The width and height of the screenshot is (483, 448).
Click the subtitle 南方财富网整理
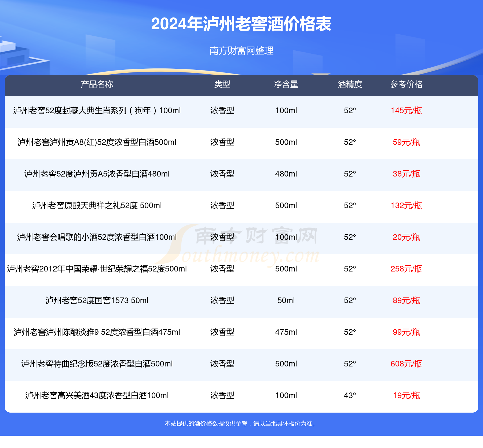point(241,50)
